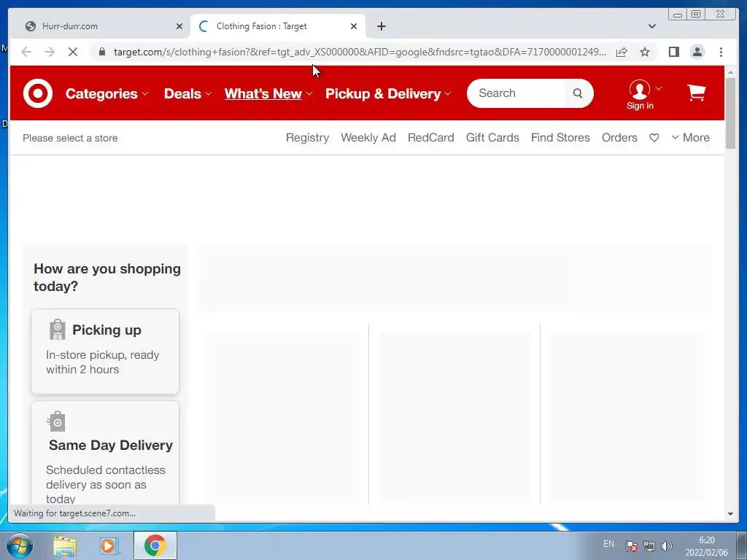Image resolution: width=747 pixels, height=560 pixels.
Task: Open the Gift Cards link
Action: pos(492,138)
